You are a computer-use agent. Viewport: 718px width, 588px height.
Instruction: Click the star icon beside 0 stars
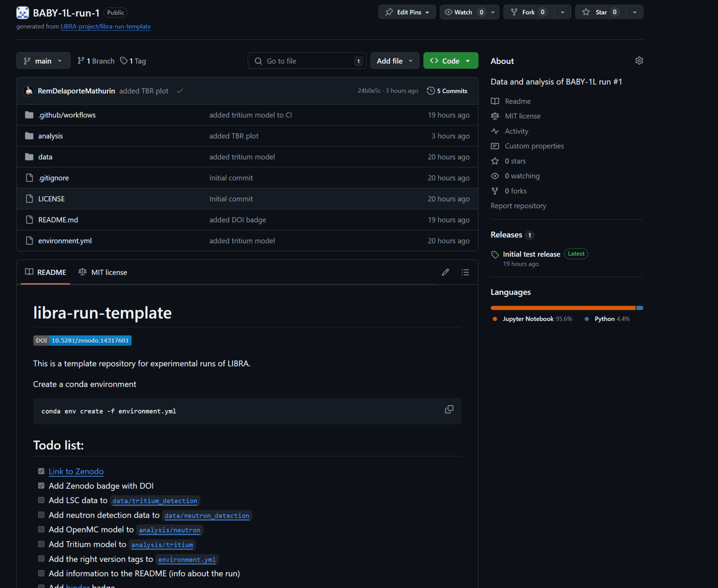tap(495, 161)
